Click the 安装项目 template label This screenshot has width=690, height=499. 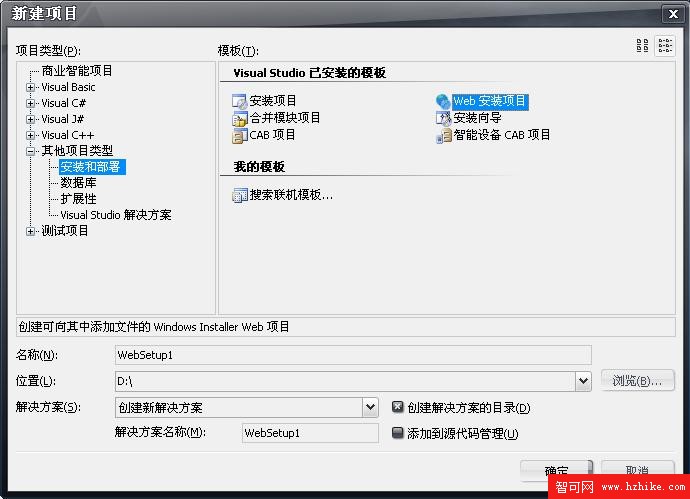[x=273, y=101]
